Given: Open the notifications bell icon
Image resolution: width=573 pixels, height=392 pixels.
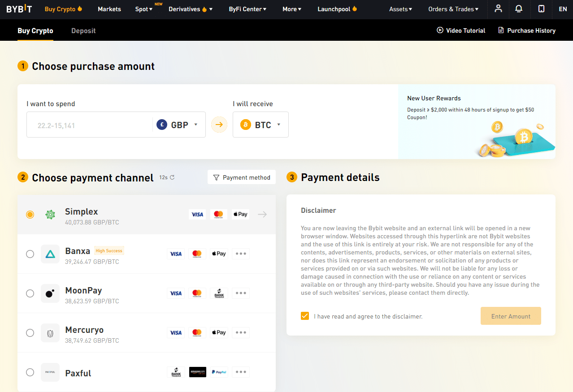Looking at the screenshot, I should click(x=519, y=9).
